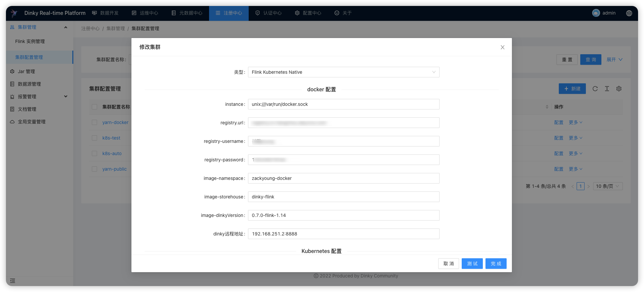The width and height of the screenshot is (644, 292).
Task: Click the image-namespace input field
Action: pos(343,178)
